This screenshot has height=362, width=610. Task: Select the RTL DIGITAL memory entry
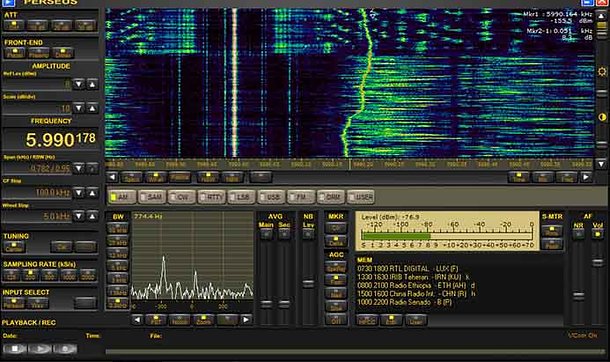pyautogui.click(x=408, y=269)
